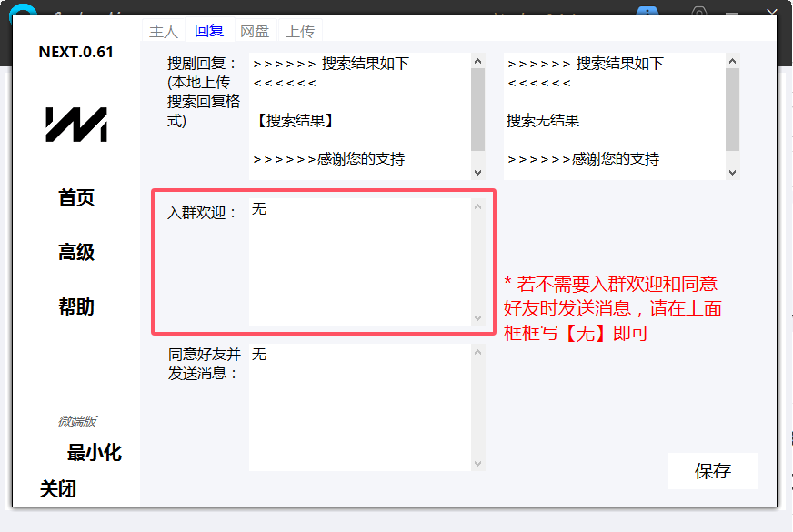Screen dimensions: 793x532
Task: Click the blue assistant icon in title bar
Action: [x=647, y=8]
